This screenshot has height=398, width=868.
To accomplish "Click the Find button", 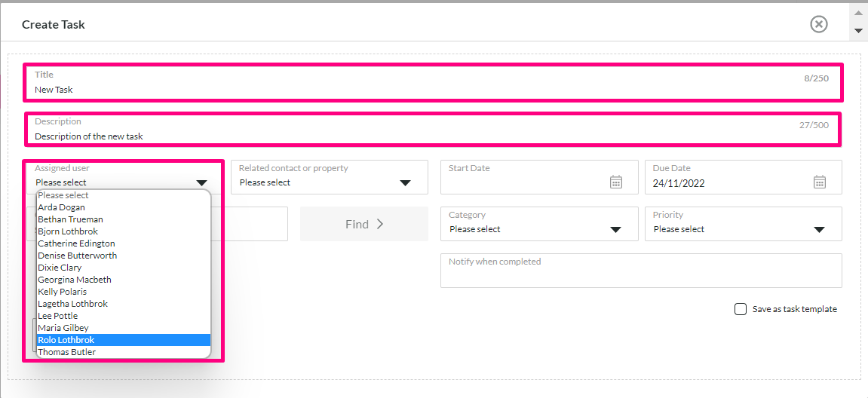I will pos(364,224).
